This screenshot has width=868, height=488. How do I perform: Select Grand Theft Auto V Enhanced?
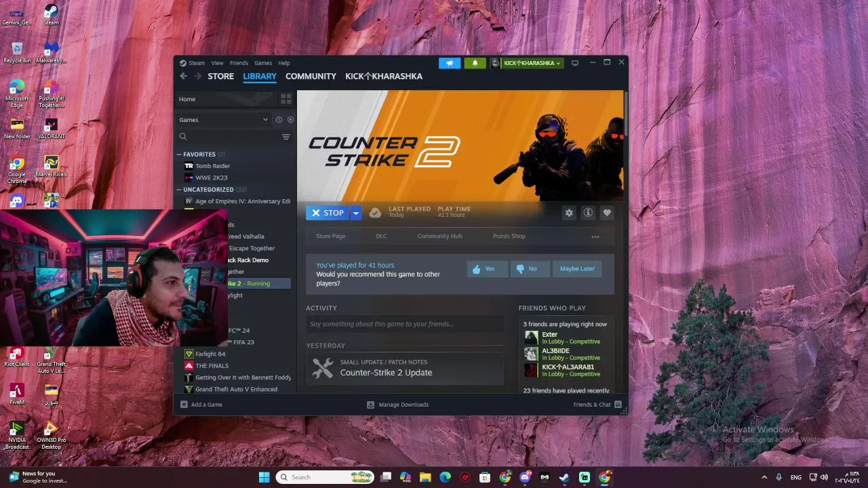point(236,390)
